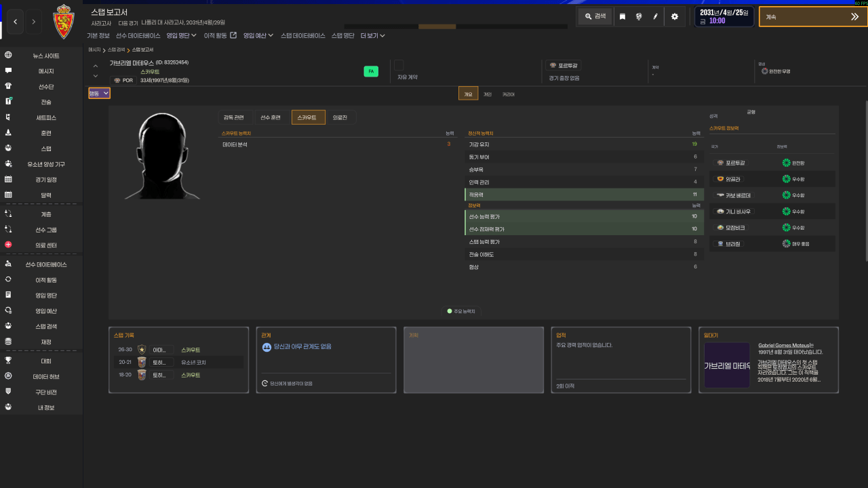This screenshot has height=488, width=868.
Task: Open 유소년 양성 기구 icon in sidebar
Action: pyautogui.click(x=8, y=164)
